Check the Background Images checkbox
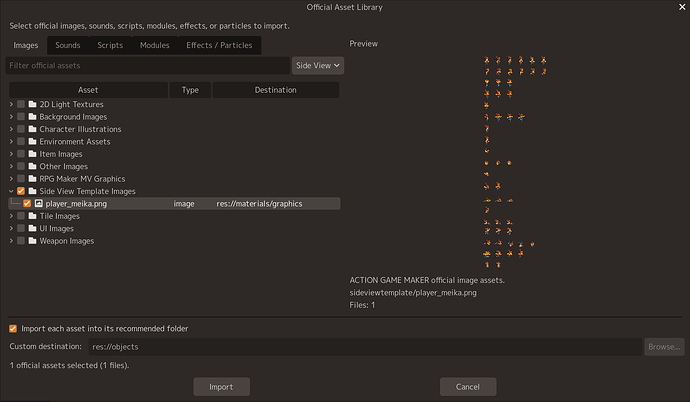The image size is (690, 402). coord(21,117)
